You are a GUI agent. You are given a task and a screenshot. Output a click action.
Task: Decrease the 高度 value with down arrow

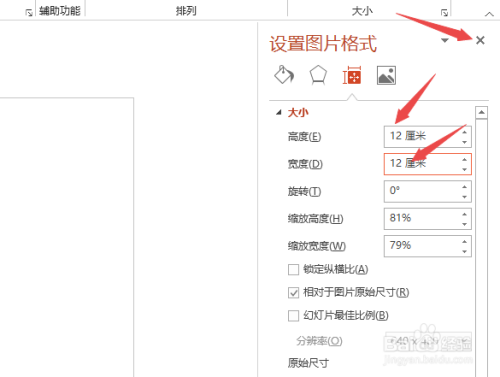[x=465, y=142]
